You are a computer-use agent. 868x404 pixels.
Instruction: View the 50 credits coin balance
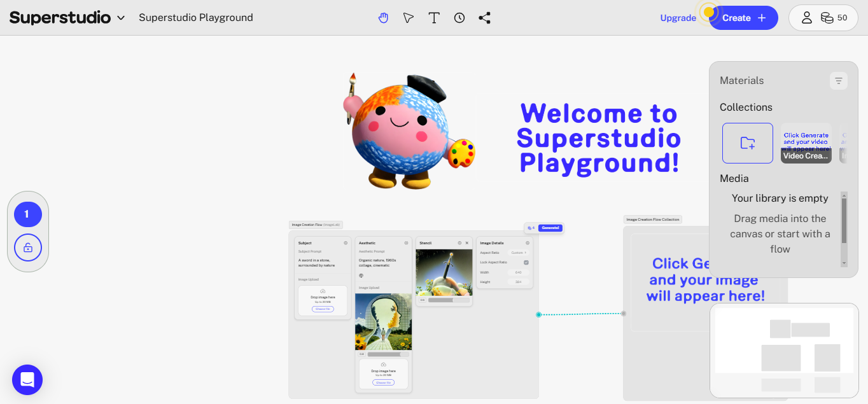(x=834, y=18)
